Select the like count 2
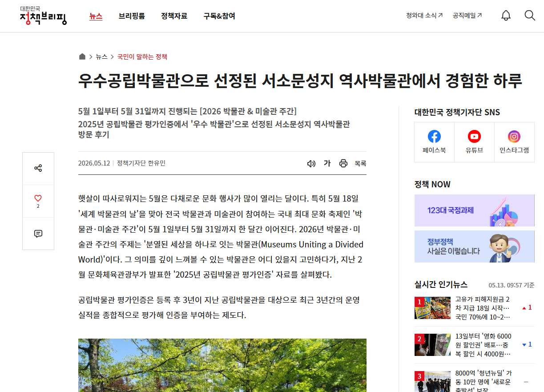 point(38,206)
